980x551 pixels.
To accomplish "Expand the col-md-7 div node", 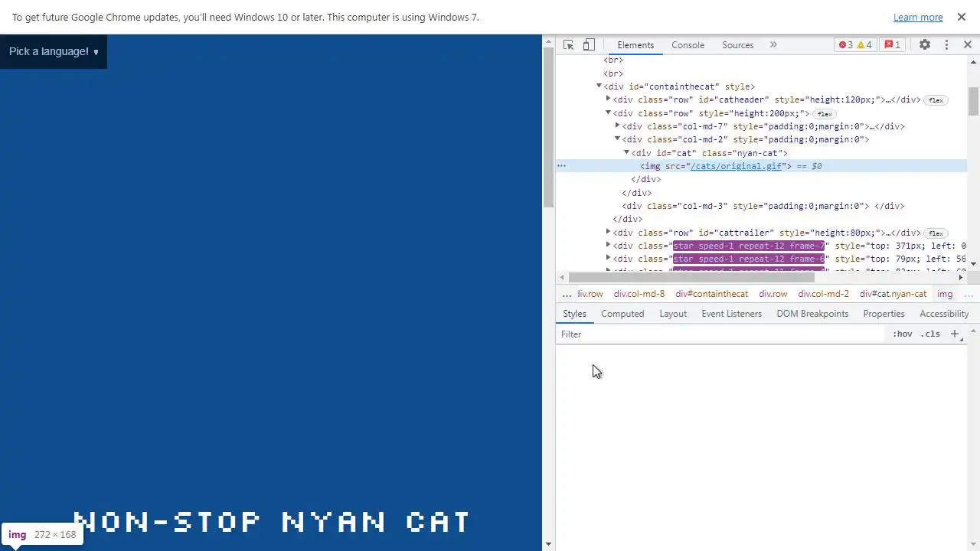I will [618, 126].
